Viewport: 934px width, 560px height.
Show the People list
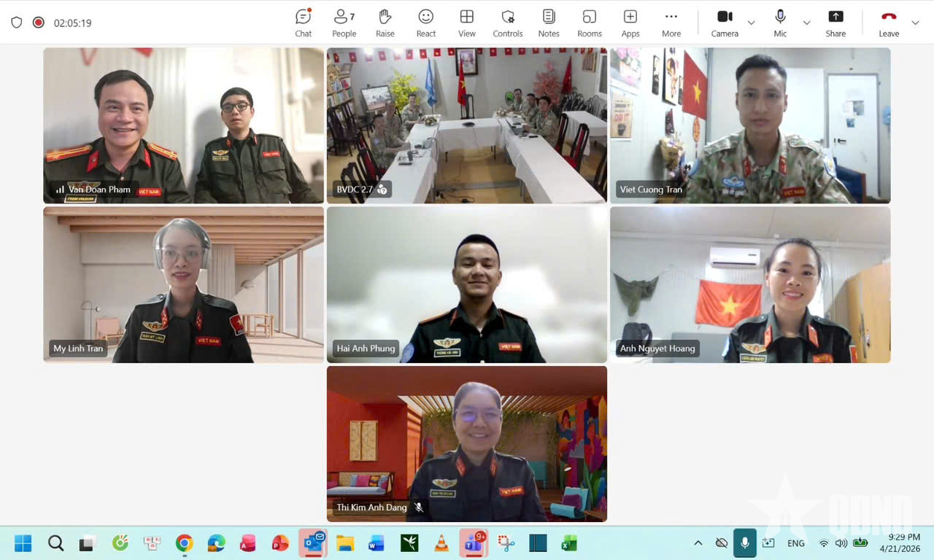[344, 22]
